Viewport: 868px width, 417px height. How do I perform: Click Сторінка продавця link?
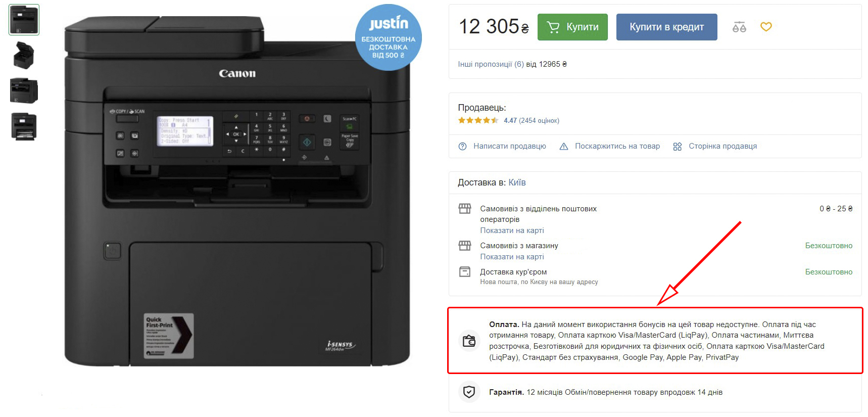[x=722, y=147]
